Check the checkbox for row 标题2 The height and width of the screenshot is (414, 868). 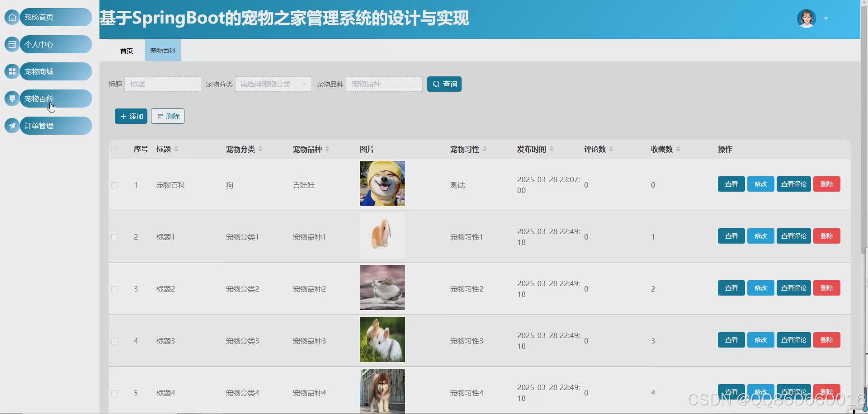pyautogui.click(x=114, y=289)
